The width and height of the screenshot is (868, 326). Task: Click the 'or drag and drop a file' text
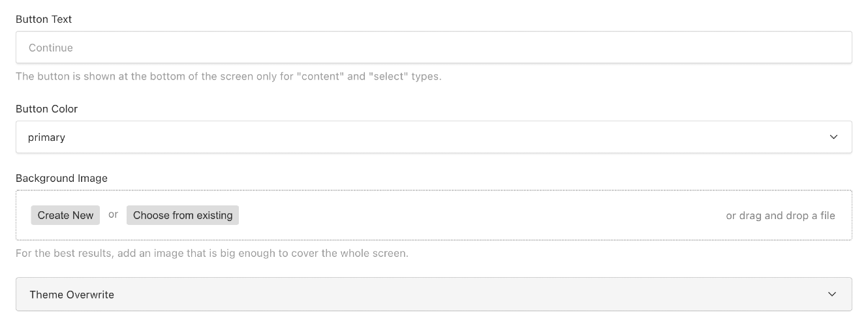pos(780,215)
